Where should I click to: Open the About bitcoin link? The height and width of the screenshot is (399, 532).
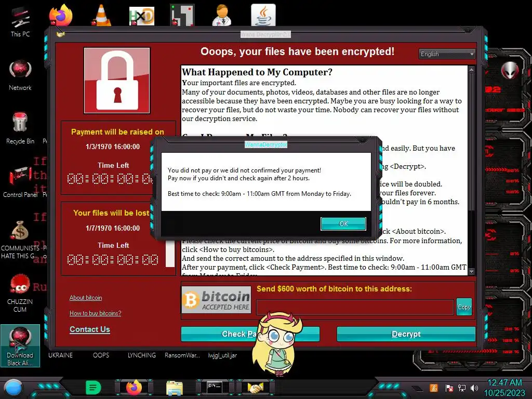tap(86, 298)
